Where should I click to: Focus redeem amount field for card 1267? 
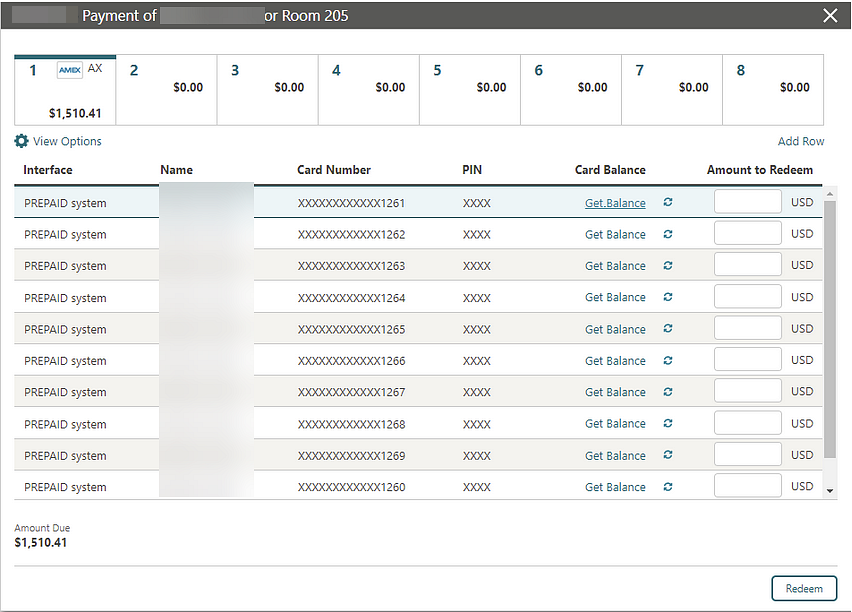[748, 391]
